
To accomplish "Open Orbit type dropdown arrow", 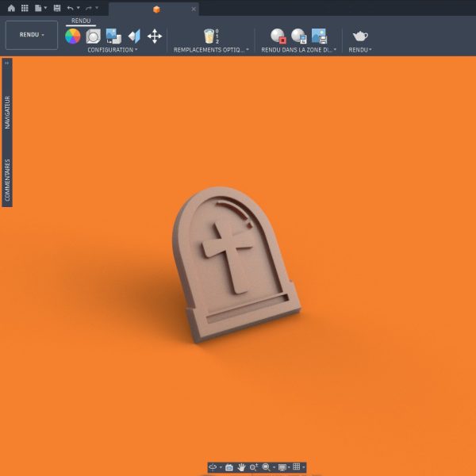I will (x=221, y=467).
